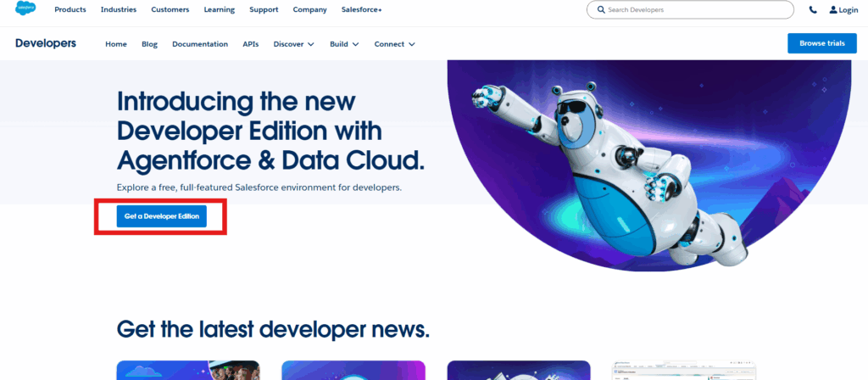Expand the Build dropdown

344,44
